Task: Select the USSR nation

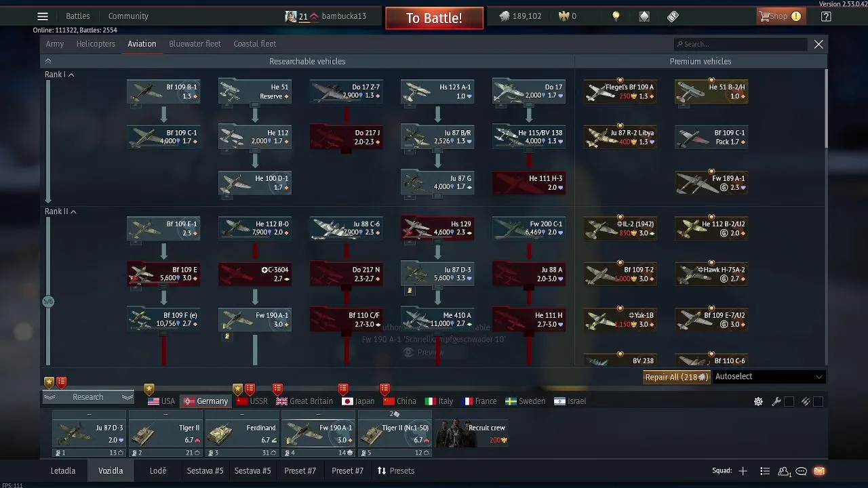Action: (252, 401)
